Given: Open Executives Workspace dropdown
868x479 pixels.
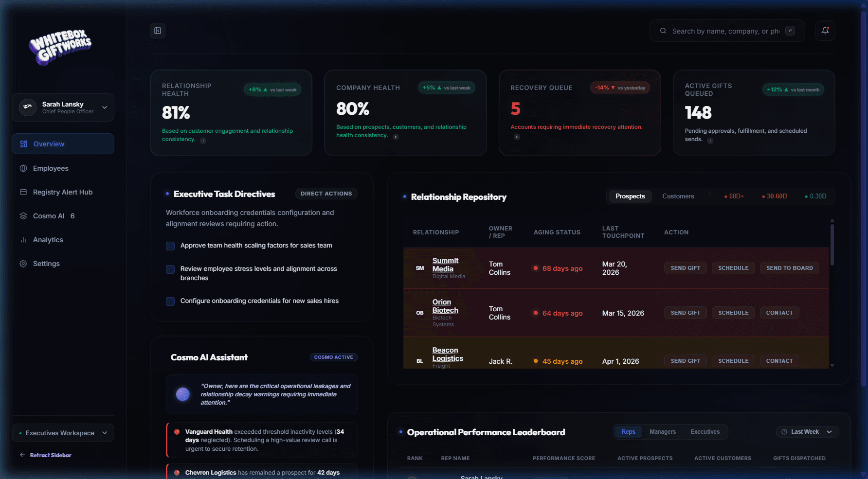Looking at the screenshot, I should click(63, 433).
